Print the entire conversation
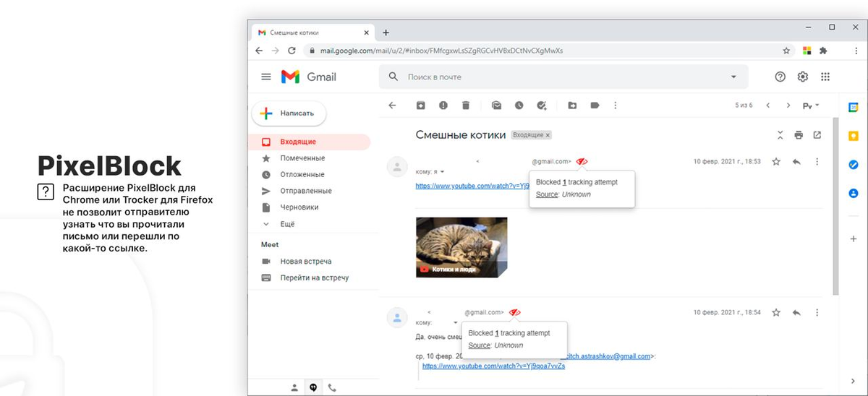 pos(799,134)
